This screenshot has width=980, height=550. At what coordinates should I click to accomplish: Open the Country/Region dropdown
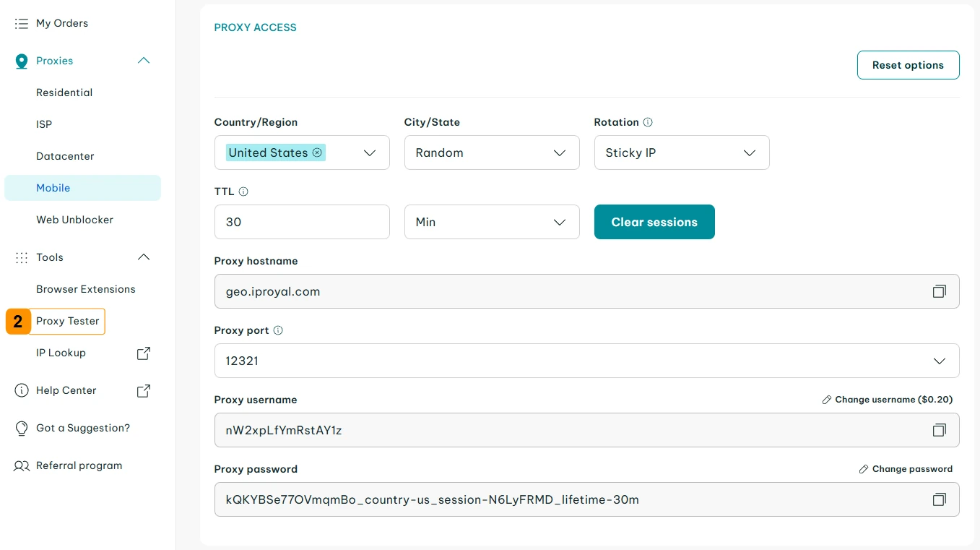[x=370, y=152]
